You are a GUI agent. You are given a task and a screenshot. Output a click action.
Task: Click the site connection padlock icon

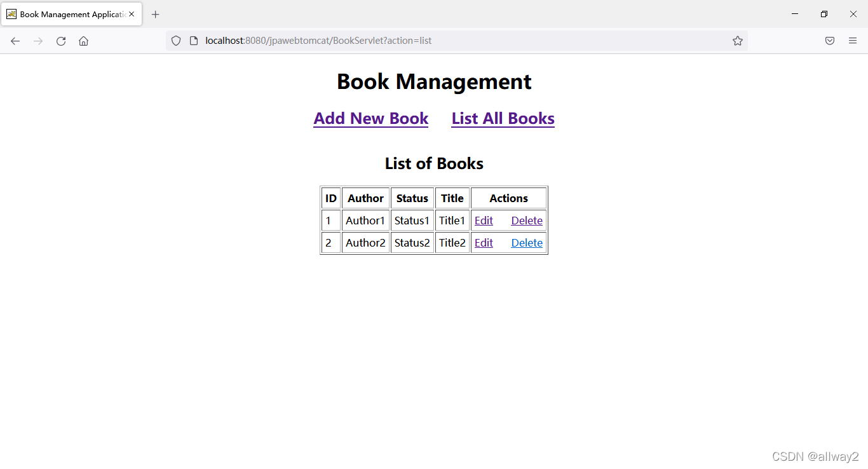point(193,41)
